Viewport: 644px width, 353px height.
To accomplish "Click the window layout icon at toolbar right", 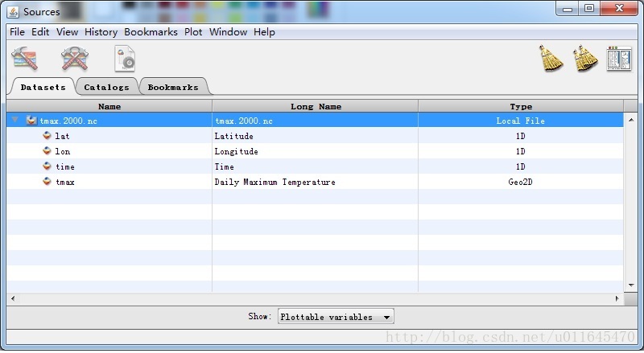I will (x=619, y=59).
